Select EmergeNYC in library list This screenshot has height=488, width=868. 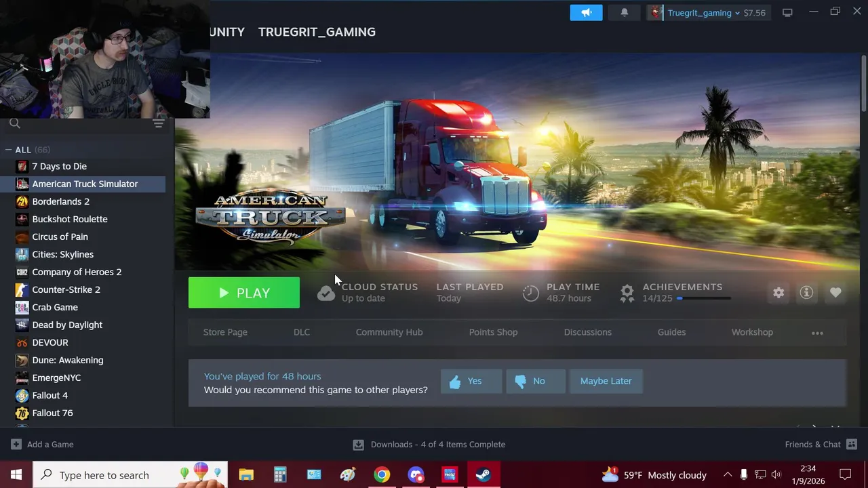point(83,378)
